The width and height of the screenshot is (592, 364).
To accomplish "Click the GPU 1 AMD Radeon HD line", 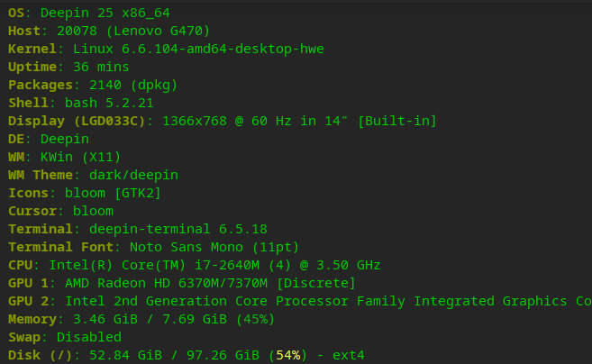I will pyautogui.click(x=182, y=283).
